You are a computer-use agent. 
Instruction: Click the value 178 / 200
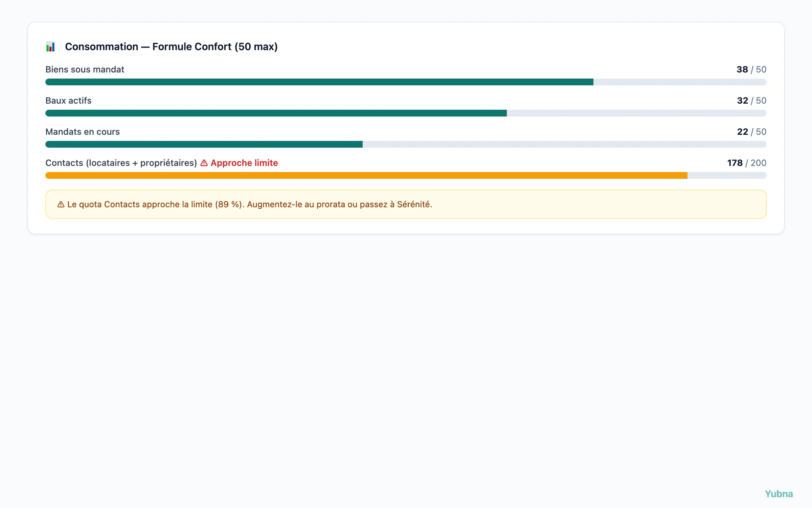[x=747, y=163]
